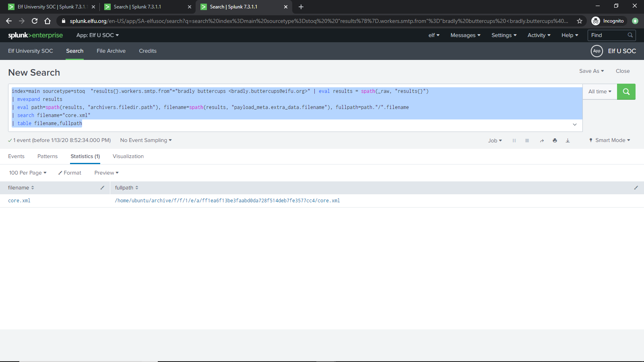Go back in browser history
This screenshot has width=644, height=362.
pos(9,21)
